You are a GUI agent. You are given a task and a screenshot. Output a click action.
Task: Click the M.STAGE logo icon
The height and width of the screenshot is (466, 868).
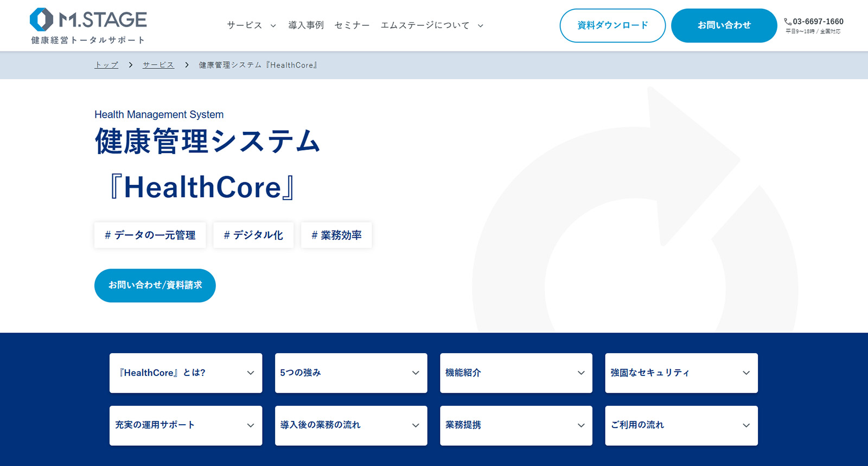[41, 20]
